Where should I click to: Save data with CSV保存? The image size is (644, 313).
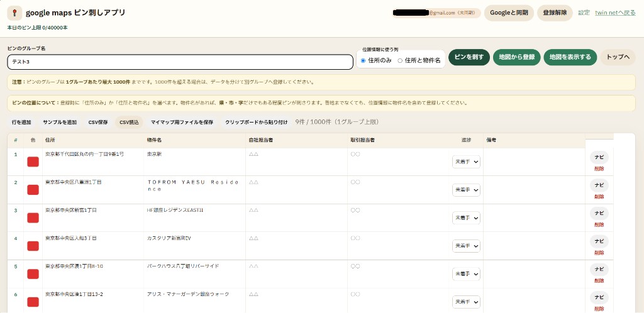pos(97,123)
